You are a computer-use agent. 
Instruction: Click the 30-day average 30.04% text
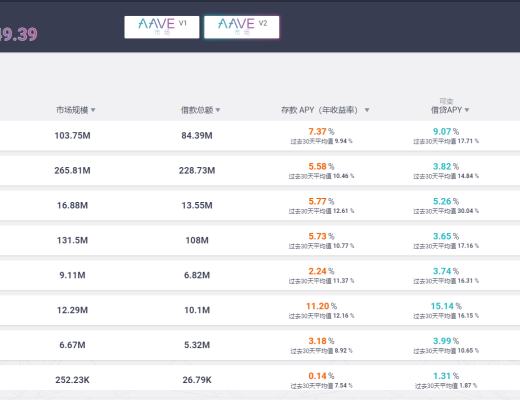click(x=446, y=211)
